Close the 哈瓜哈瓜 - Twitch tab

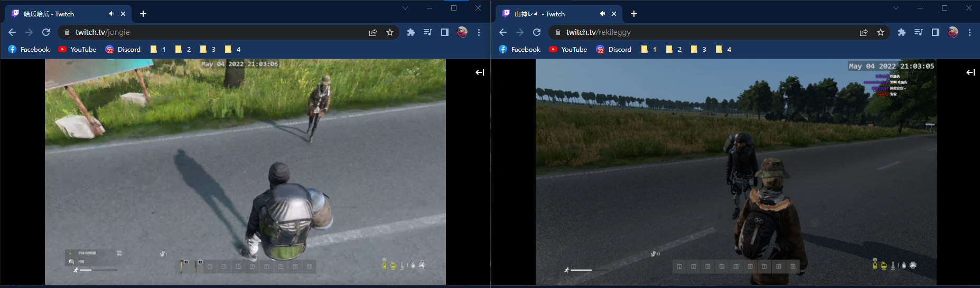pos(123,14)
